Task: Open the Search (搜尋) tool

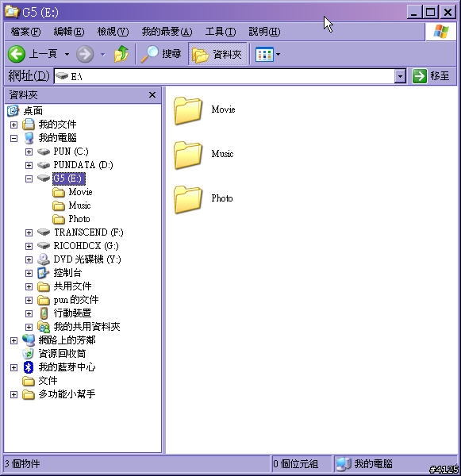Action: pos(161,54)
